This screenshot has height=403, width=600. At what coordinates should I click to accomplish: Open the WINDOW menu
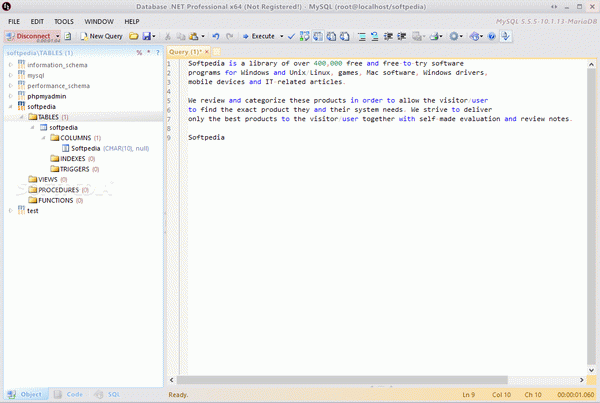point(99,22)
